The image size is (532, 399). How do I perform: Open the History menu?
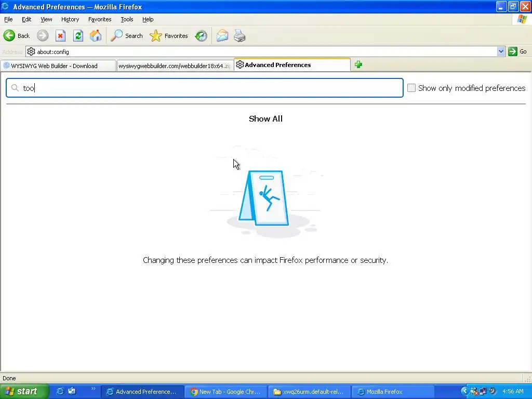[70, 19]
